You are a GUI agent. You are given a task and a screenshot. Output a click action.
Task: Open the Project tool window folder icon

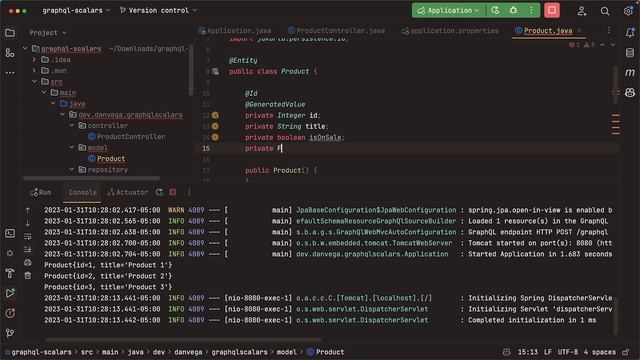coord(10,33)
